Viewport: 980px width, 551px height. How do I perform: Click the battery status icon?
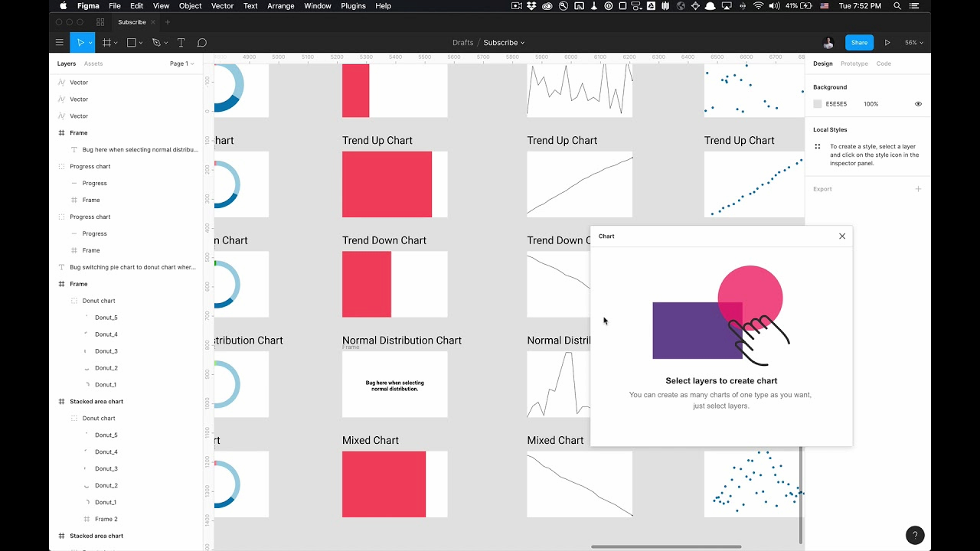click(805, 5)
